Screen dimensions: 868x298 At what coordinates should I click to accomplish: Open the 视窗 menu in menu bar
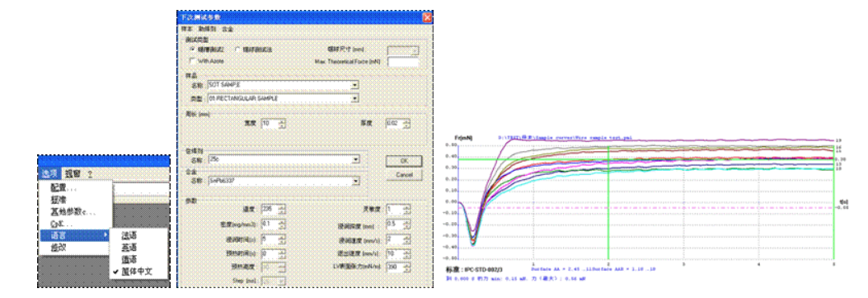73,173
